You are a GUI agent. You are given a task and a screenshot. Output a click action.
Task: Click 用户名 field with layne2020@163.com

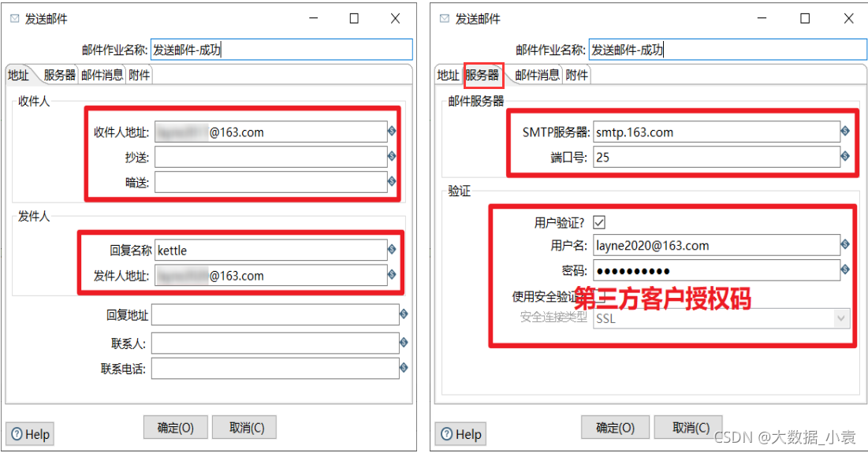pyautogui.click(x=717, y=245)
